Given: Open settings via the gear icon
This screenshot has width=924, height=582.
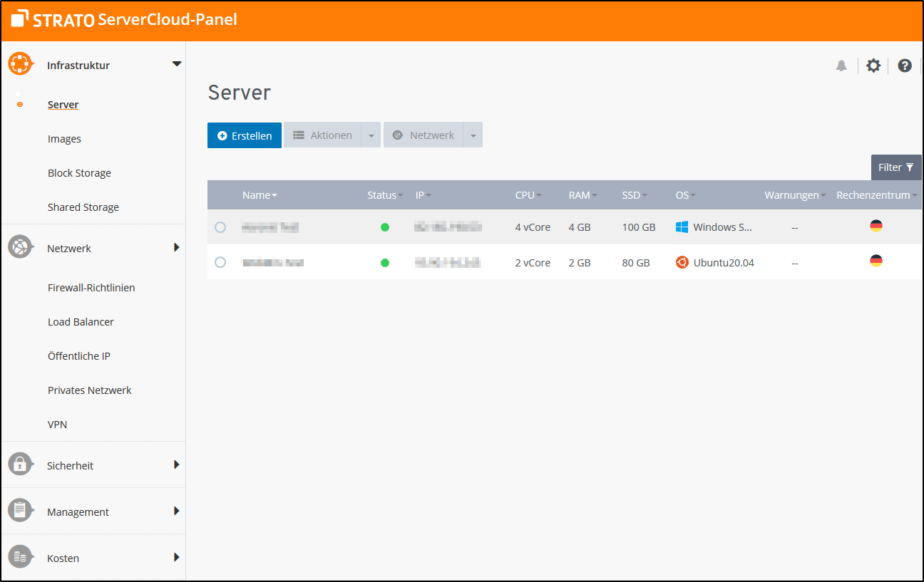Looking at the screenshot, I should 873,66.
